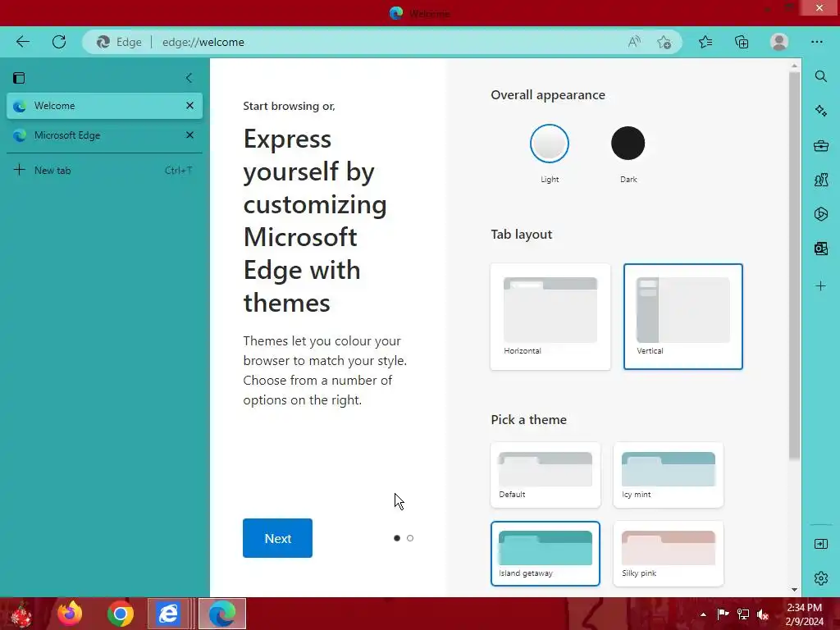Select Light overall appearance
The height and width of the screenshot is (630, 840).
549,144
